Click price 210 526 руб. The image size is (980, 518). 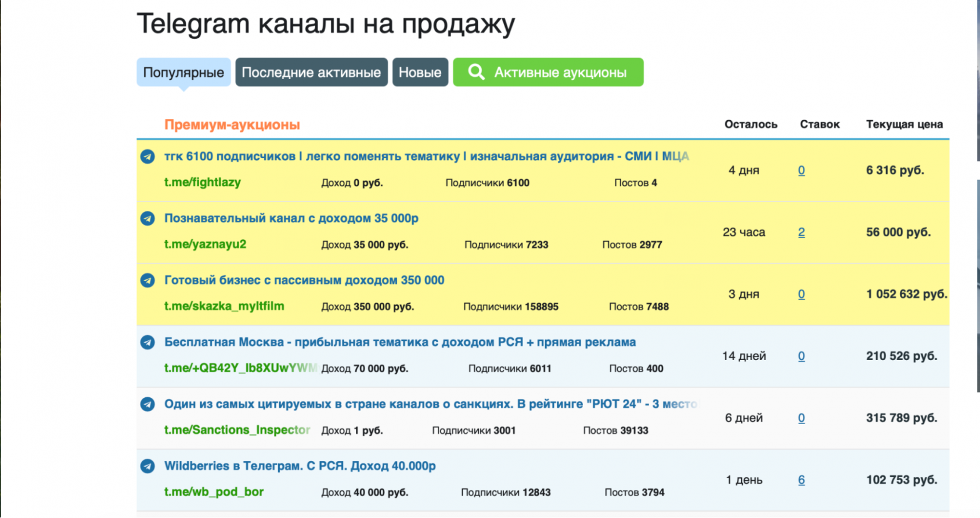tap(902, 356)
